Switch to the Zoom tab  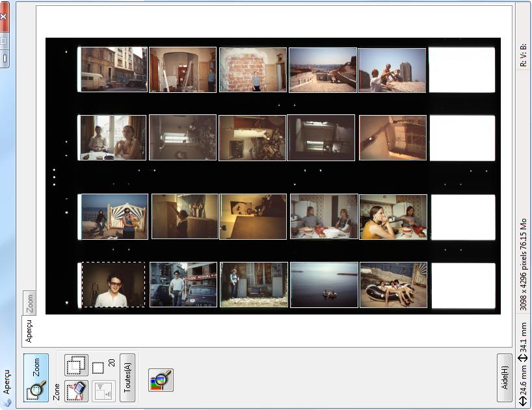pos(29,303)
